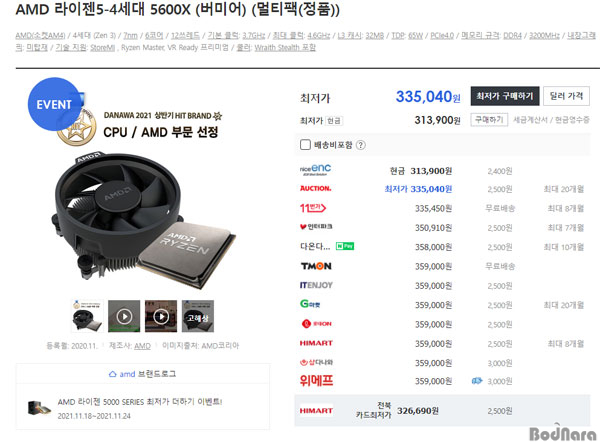
Task: Open the 11번가 shop logo
Action: click(313, 208)
